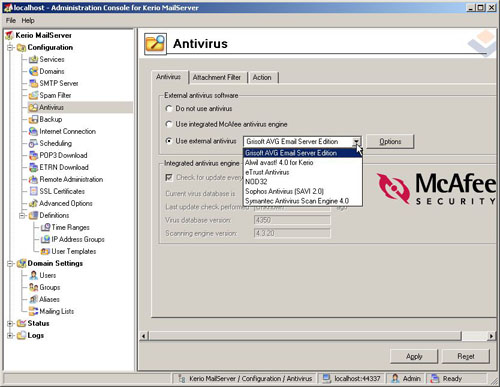Click the Aliases icon in tree
Image resolution: width=500 pixels, height=387 pixels.
(x=33, y=299)
